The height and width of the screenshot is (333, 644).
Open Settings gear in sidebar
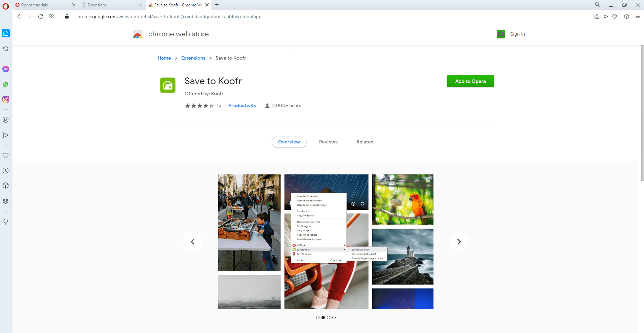(x=6, y=201)
